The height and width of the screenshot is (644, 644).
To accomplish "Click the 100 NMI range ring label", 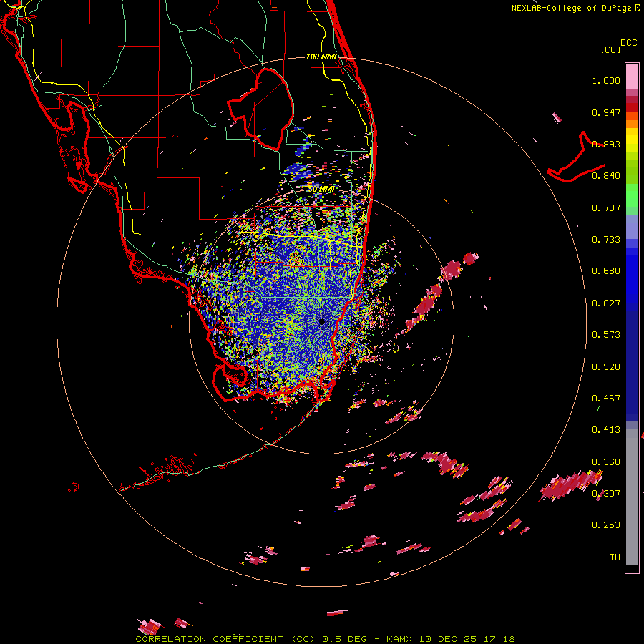I will 321,57.
